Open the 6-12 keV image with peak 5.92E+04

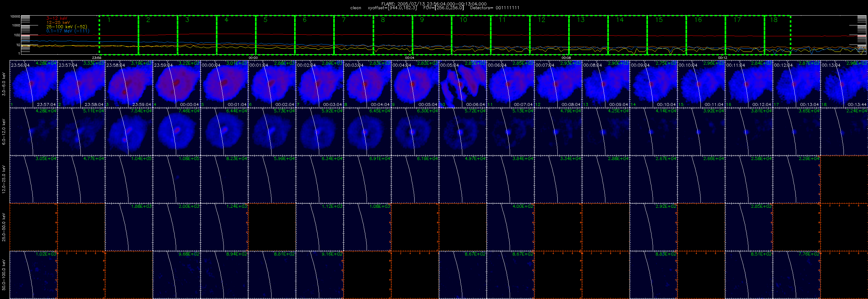pos(320,132)
